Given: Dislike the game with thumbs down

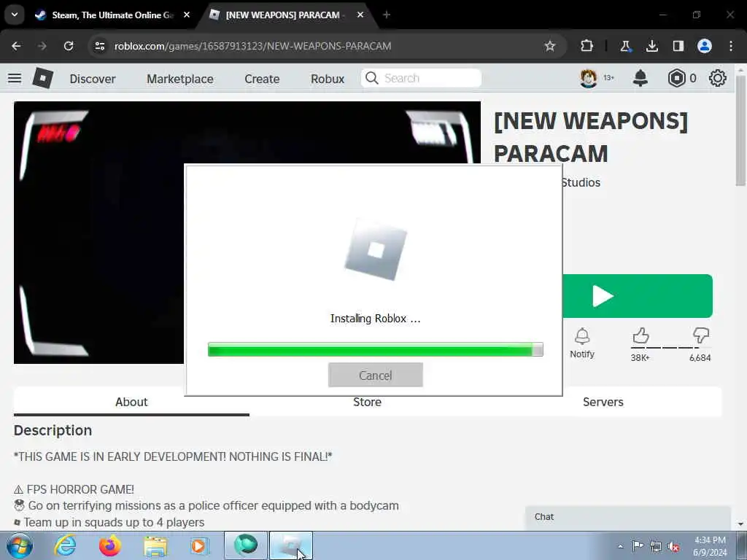Looking at the screenshot, I should tap(701, 336).
